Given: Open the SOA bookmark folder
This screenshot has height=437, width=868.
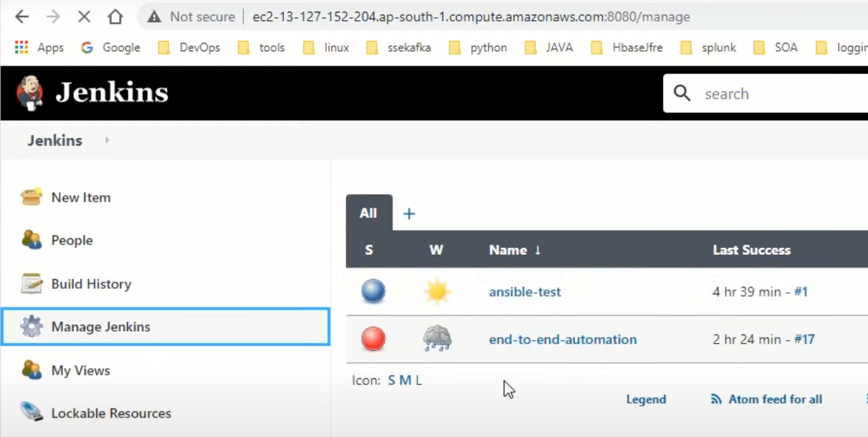Looking at the screenshot, I should pyautogui.click(x=775, y=47).
